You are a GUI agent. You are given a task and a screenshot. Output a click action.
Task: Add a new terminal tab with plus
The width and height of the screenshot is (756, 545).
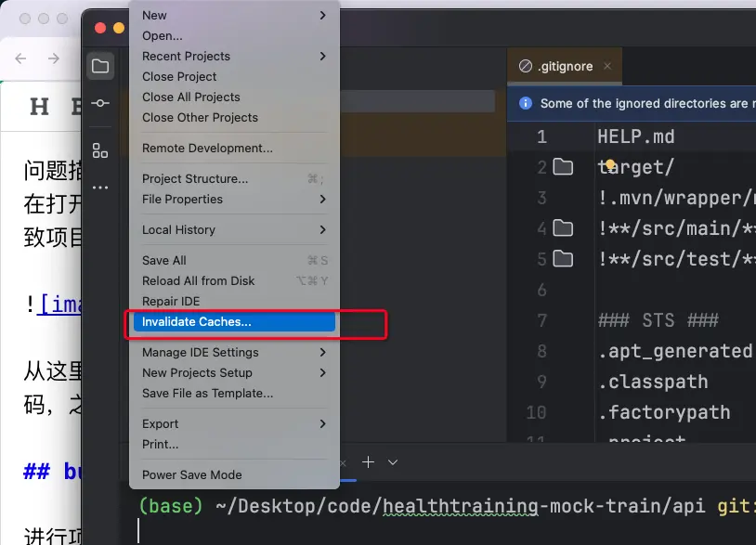[x=368, y=462]
